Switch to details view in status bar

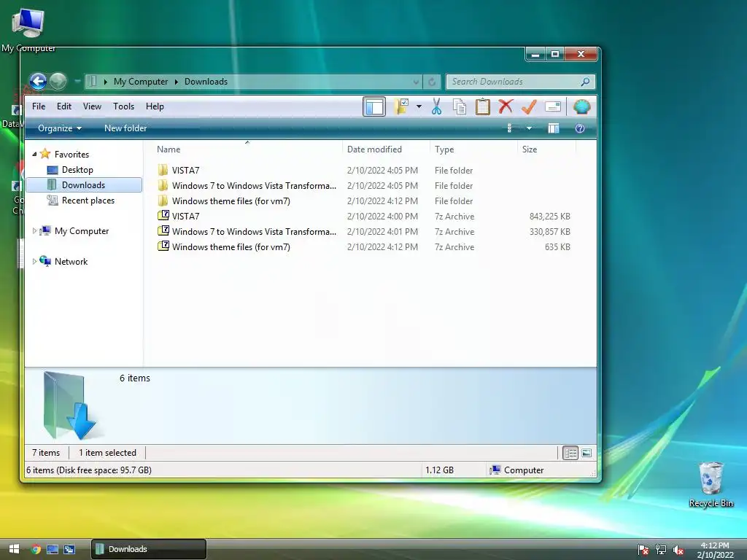(x=570, y=453)
